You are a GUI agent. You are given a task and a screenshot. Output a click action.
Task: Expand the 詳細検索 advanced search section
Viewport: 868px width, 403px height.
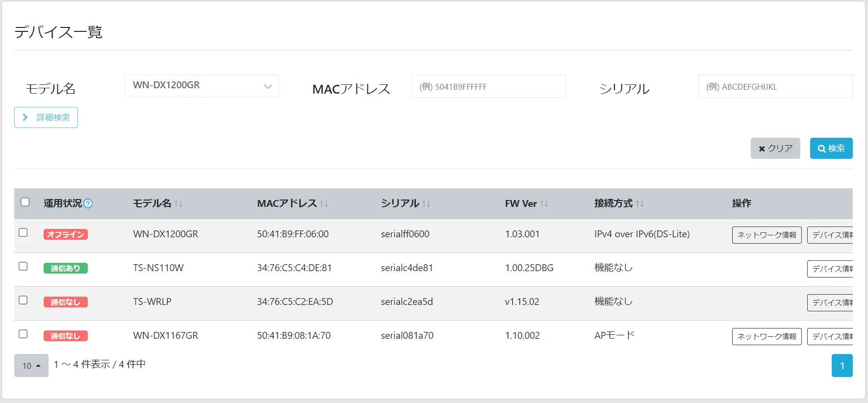click(46, 117)
